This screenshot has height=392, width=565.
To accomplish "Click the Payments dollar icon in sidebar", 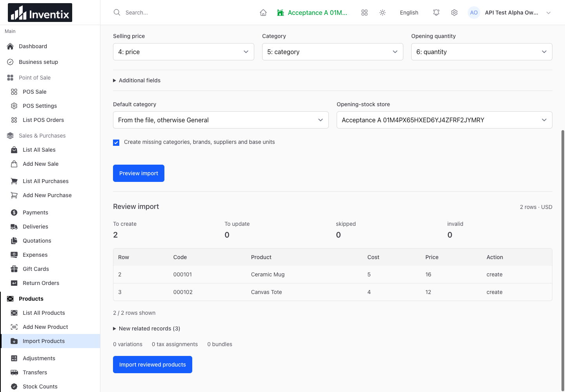I will point(14,212).
